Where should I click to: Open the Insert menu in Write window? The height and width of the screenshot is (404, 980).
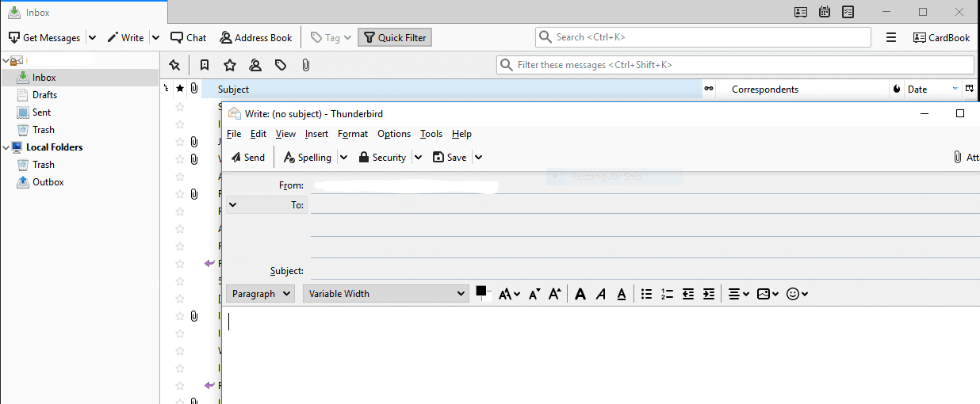[316, 134]
